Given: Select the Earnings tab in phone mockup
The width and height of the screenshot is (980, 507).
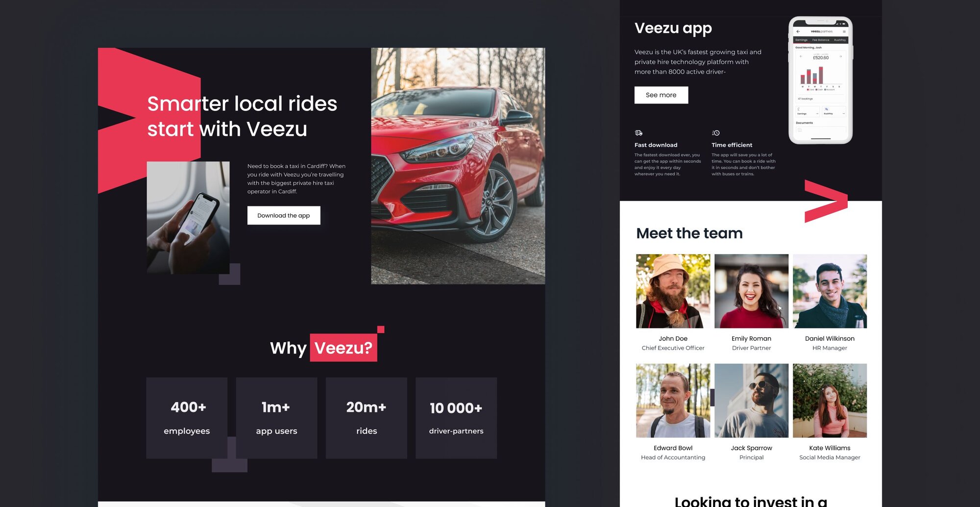Looking at the screenshot, I should (802, 40).
